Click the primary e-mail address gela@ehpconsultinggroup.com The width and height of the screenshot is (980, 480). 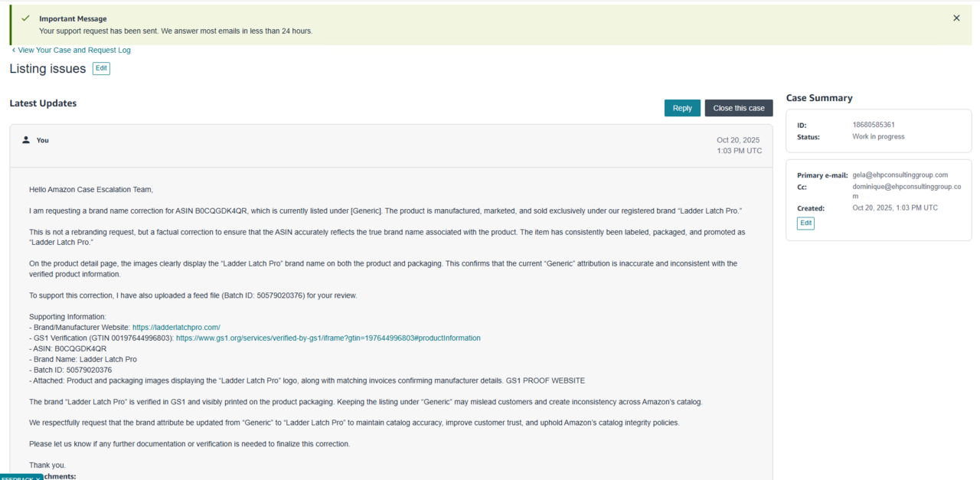900,175
